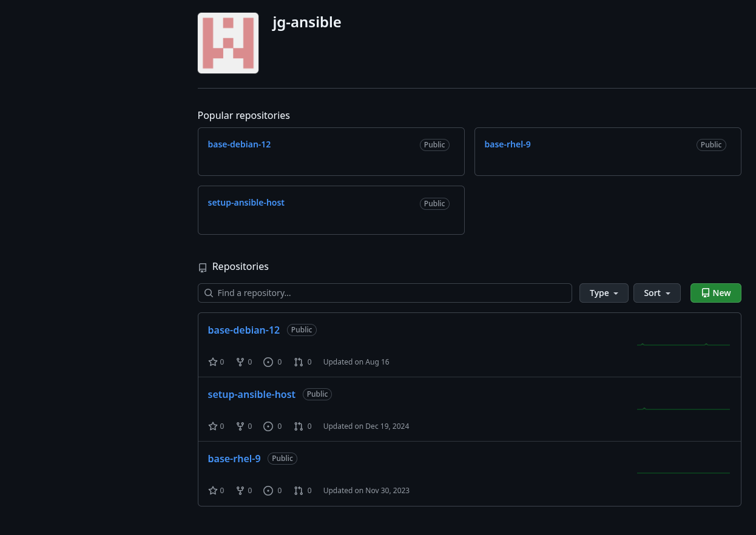Open base-rhel-9 from Popular repositories
Viewport: 756px width, 535px height.
tap(507, 144)
